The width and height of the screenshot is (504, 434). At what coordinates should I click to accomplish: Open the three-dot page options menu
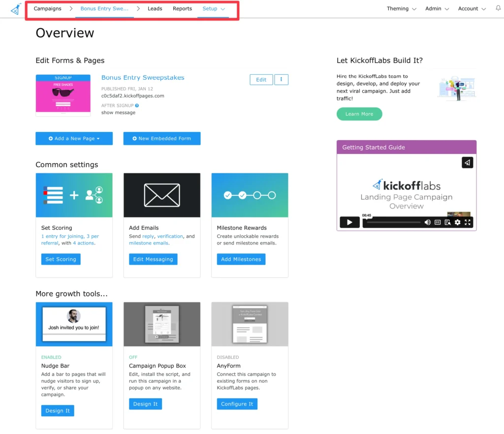coord(281,79)
